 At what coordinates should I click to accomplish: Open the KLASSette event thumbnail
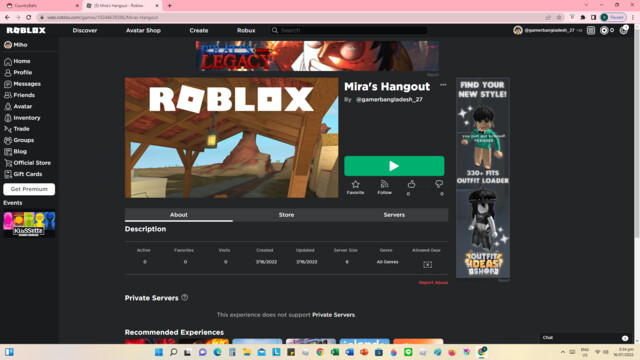click(29, 224)
